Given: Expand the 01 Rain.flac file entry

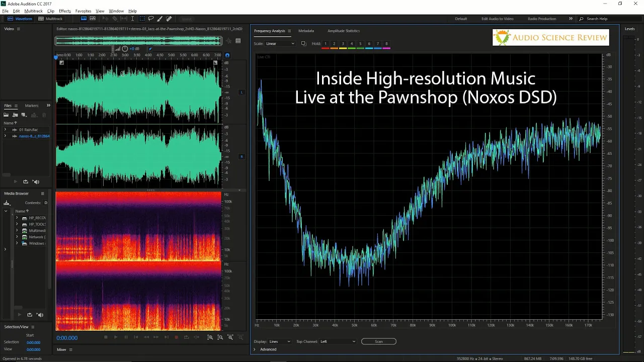Looking at the screenshot, I should coord(6,130).
